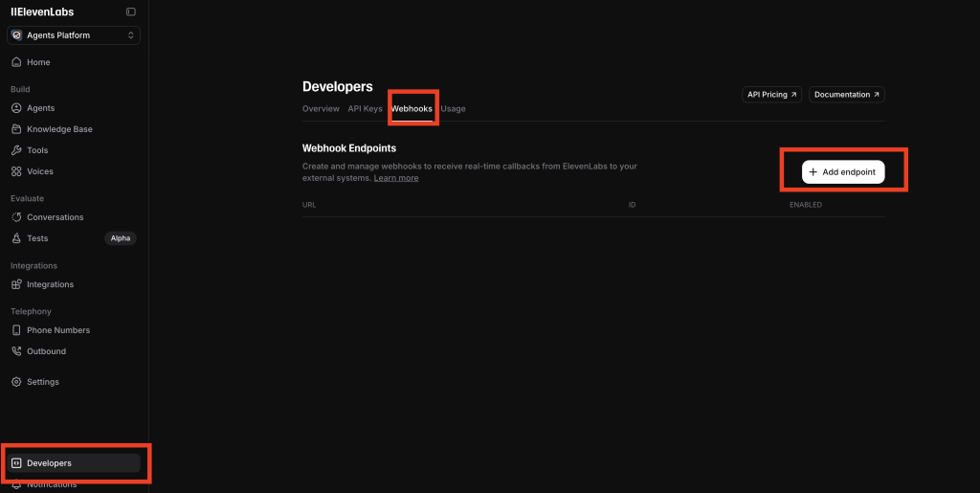Open Settings from the sidebar

[42, 382]
